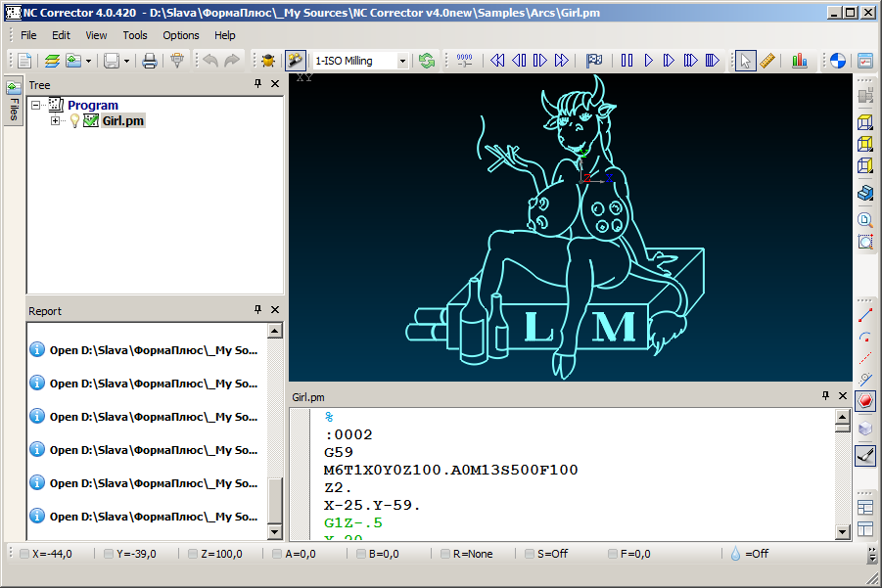Click the blue arc drawing tool
Viewport: 882px width, 588px height.
865,337
